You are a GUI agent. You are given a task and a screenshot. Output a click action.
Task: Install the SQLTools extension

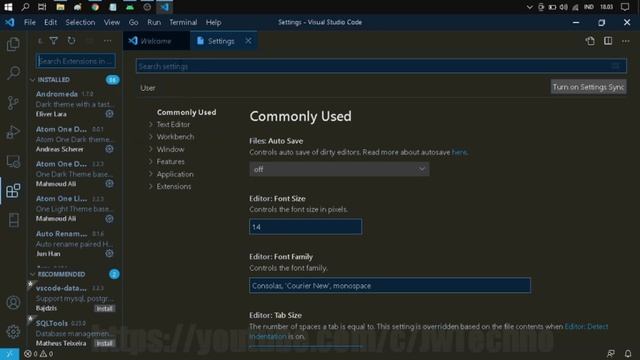coord(104,344)
